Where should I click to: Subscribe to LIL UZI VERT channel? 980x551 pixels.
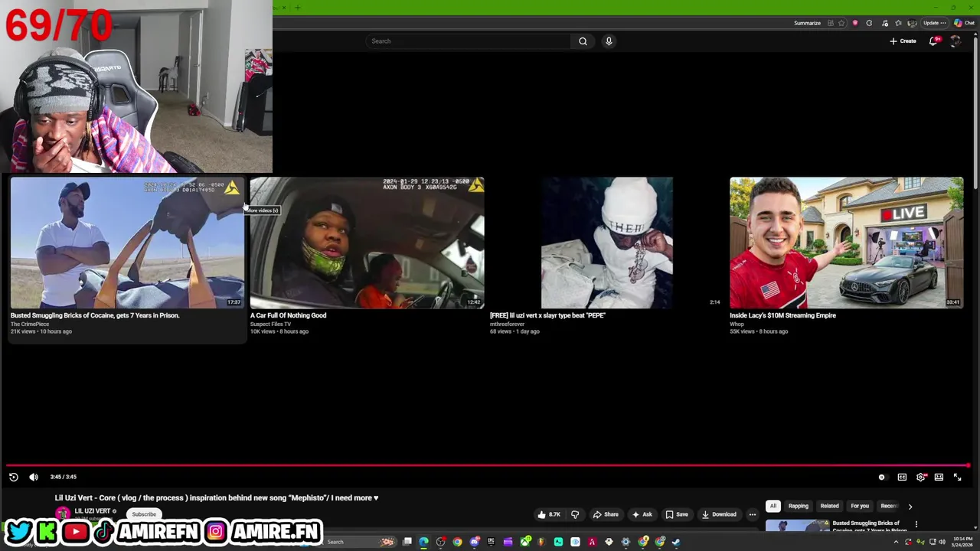pyautogui.click(x=144, y=514)
